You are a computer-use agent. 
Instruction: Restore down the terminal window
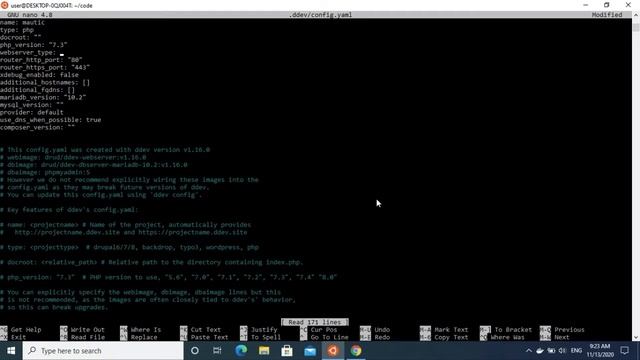pyautogui.click(x=607, y=5)
